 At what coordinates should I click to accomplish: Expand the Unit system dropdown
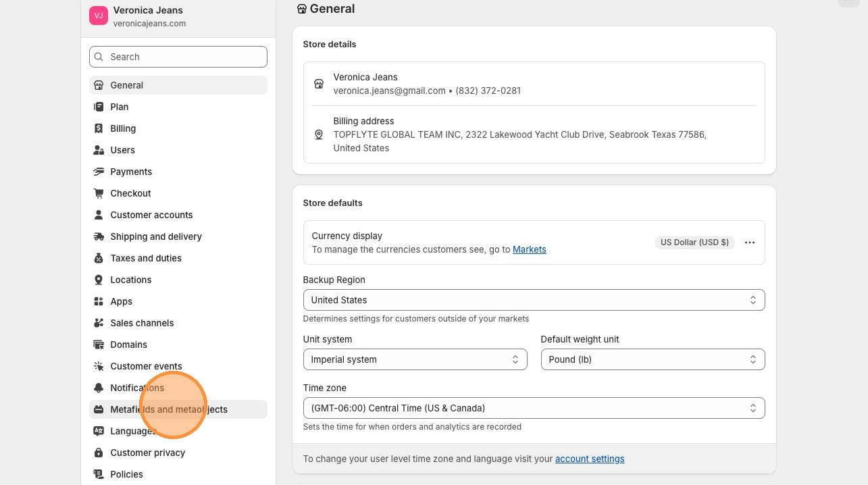click(x=415, y=359)
